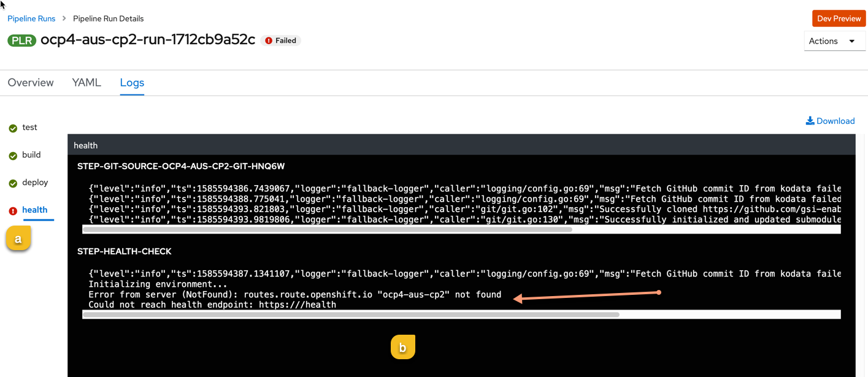Image resolution: width=868 pixels, height=377 pixels.
Task: Select the Logs tab
Action: coord(131,82)
